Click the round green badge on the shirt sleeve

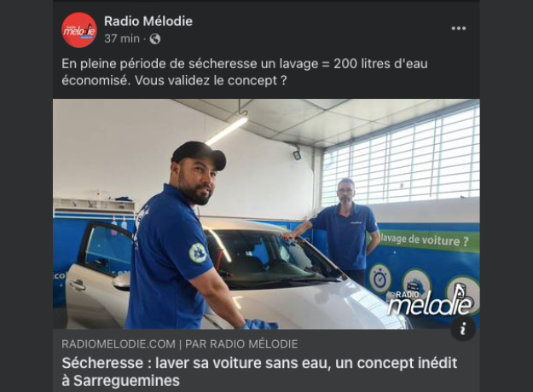point(197,253)
